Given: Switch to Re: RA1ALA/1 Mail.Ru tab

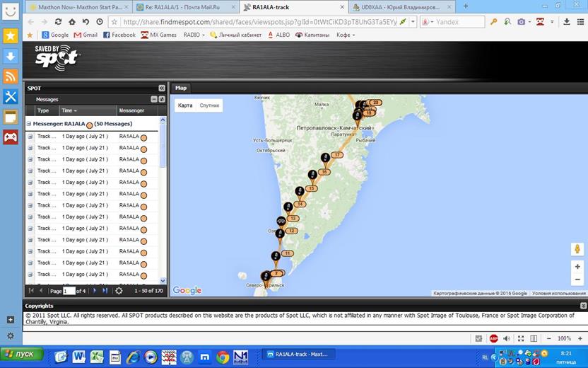Looking at the screenshot, I should pyautogui.click(x=182, y=6).
